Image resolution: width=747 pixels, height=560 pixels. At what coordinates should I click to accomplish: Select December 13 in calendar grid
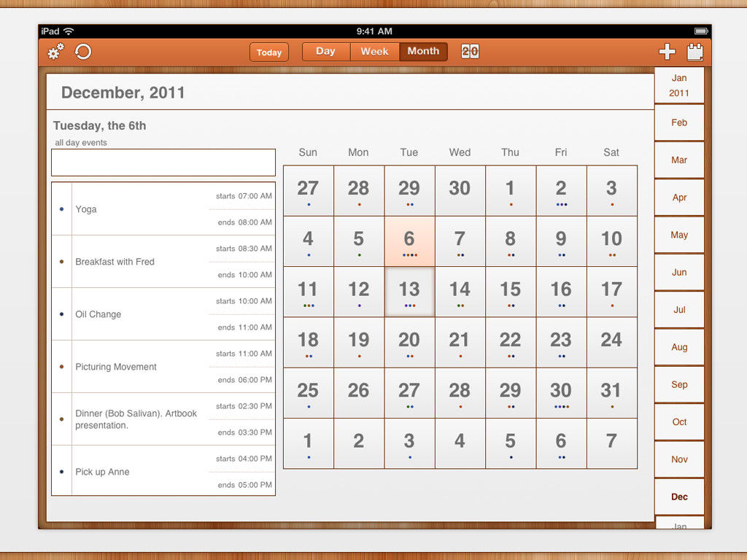coord(409,292)
